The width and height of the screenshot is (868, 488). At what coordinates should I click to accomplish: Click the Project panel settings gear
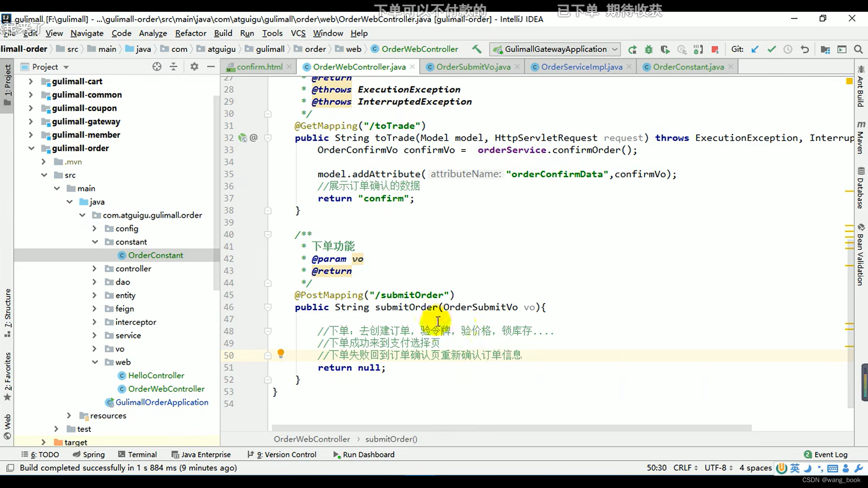point(194,67)
